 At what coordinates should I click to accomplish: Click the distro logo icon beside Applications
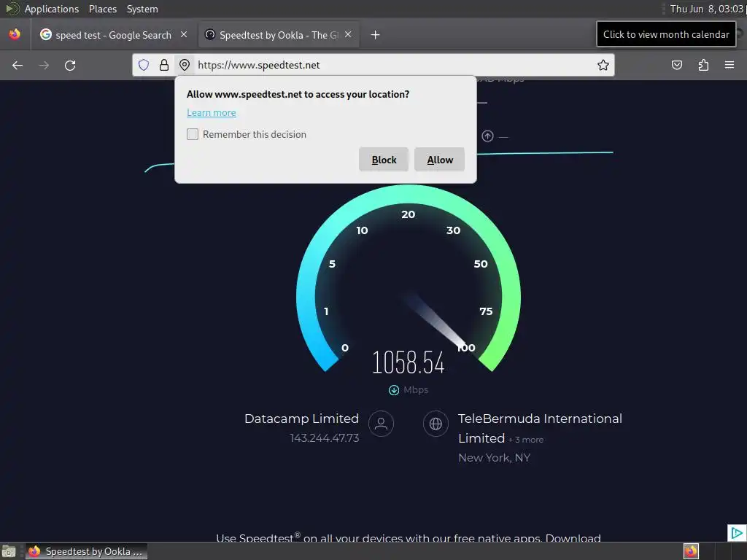click(12, 9)
